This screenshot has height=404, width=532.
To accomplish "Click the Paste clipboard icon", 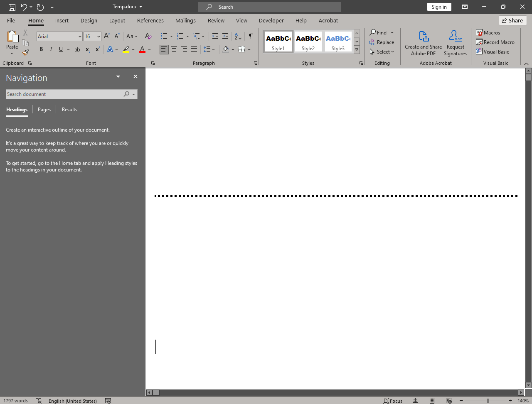I will [x=12, y=37].
